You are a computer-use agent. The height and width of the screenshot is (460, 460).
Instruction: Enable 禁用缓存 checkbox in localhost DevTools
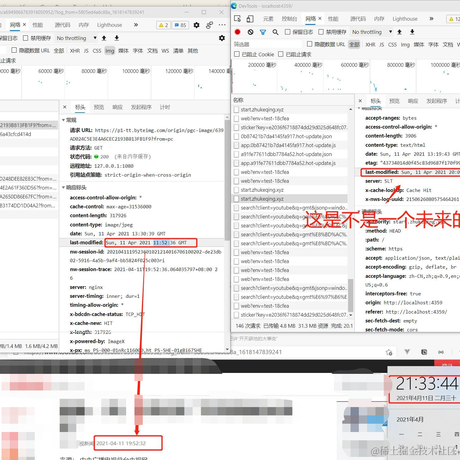tap(321, 32)
